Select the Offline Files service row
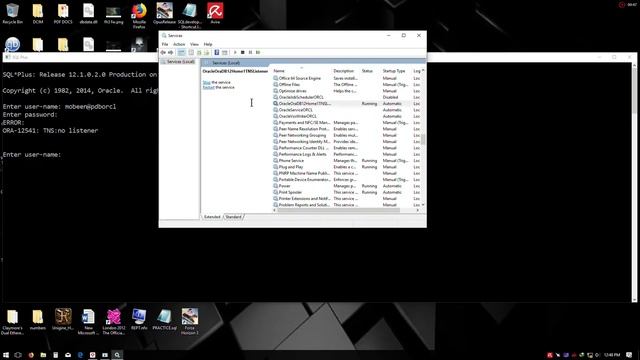The width and height of the screenshot is (640, 360). coord(347,84)
